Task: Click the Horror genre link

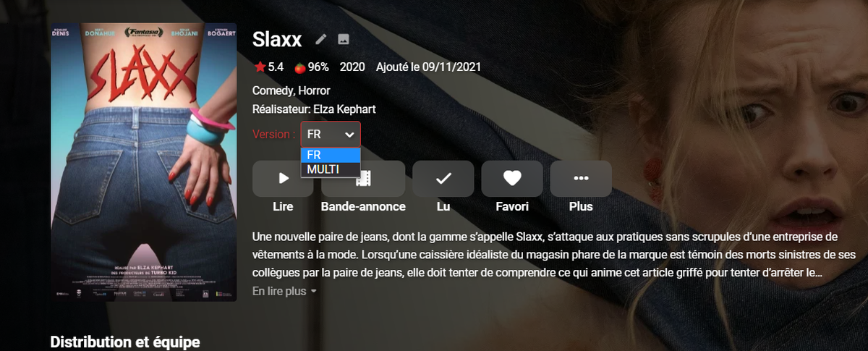Action: click(x=314, y=90)
